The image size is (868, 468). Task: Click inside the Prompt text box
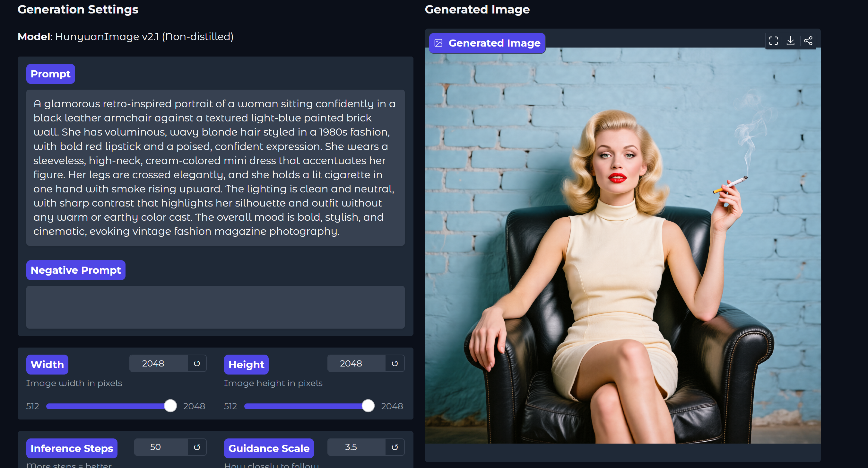pyautogui.click(x=215, y=168)
